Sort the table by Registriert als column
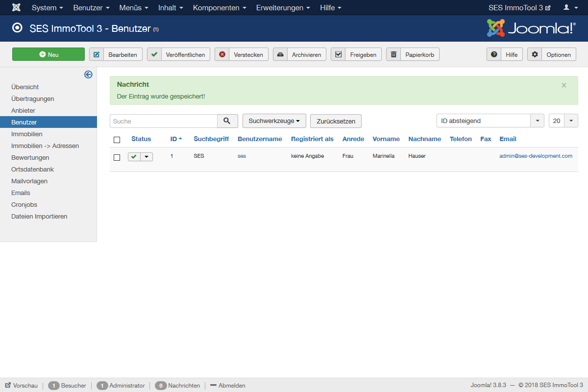Viewport: 588px width, 392px height. coord(312,139)
